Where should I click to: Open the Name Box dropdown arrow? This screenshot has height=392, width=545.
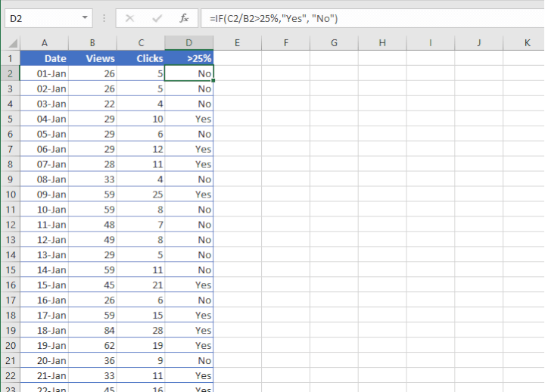coord(84,18)
